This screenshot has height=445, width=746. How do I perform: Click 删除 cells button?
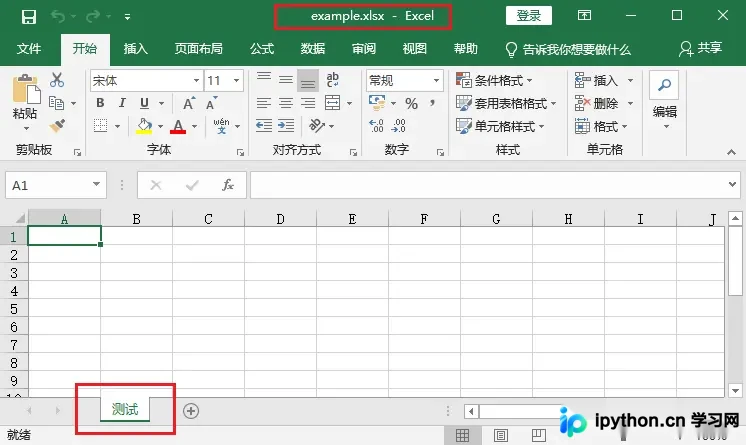[x=596, y=103]
